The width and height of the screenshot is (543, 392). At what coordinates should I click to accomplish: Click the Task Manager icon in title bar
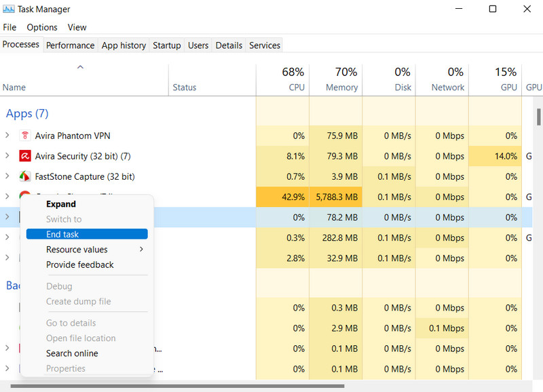[x=10, y=9]
